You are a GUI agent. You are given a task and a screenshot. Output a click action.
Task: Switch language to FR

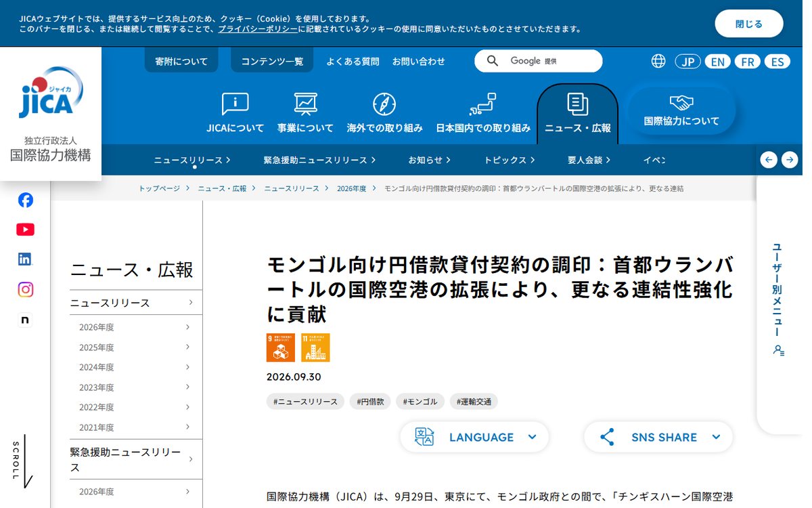point(747,62)
